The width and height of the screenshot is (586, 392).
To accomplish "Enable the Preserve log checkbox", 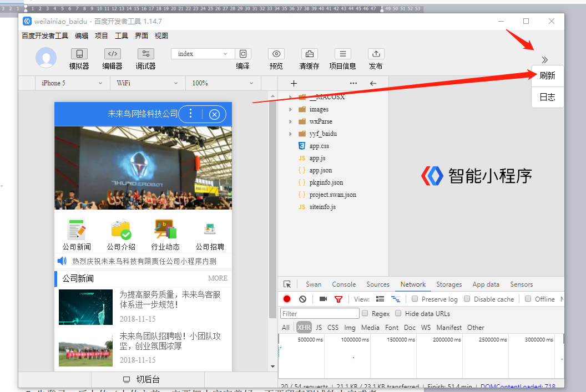I will (415, 299).
